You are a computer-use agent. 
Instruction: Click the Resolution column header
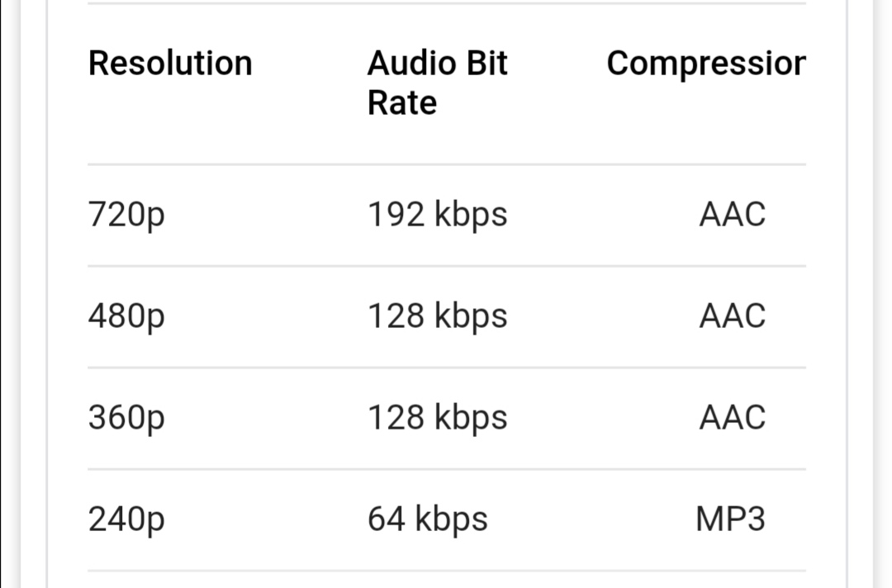point(170,64)
